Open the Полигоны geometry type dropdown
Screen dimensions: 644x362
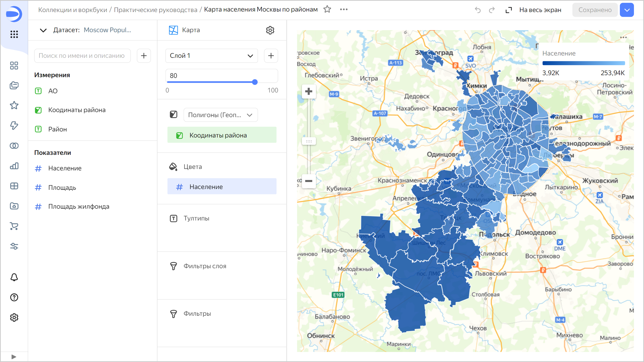click(x=220, y=115)
